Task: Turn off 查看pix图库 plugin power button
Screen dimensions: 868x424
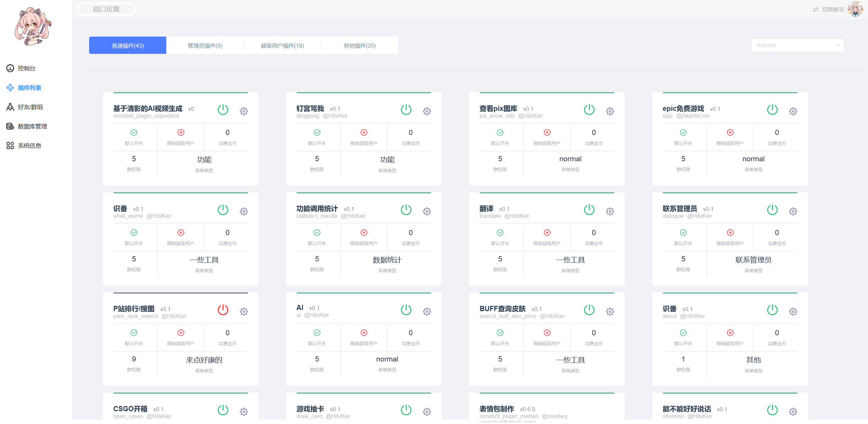Action: click(x=589, y=110)
